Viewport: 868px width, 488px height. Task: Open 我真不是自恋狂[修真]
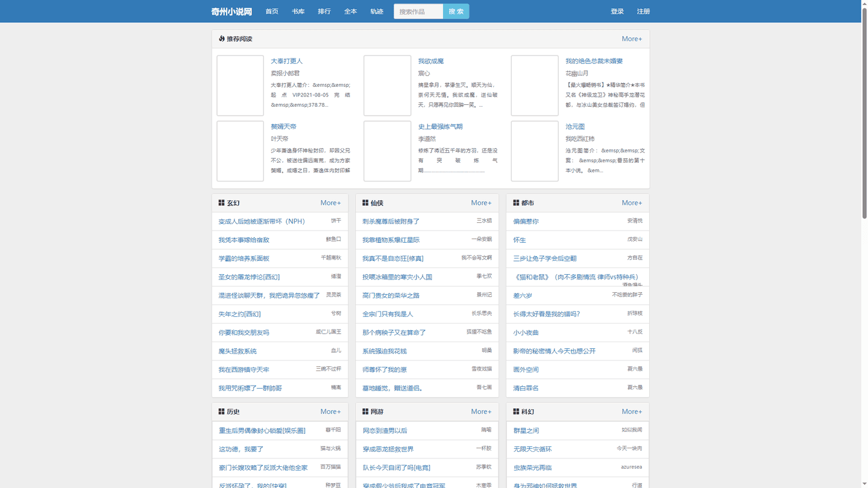(x=393, y=258)
